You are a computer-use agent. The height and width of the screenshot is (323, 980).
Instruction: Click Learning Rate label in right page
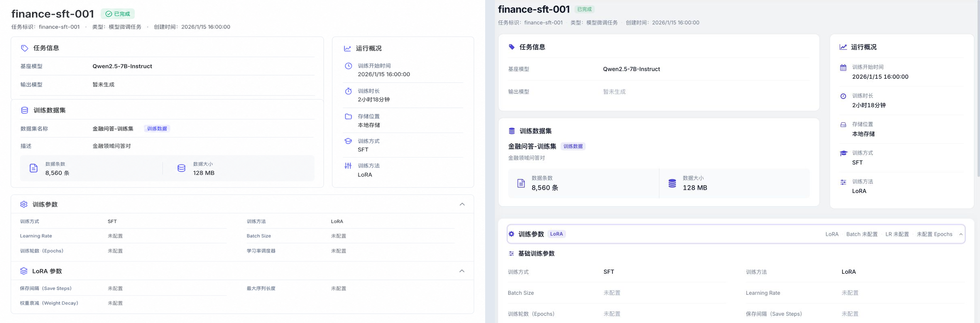[763, 293]
